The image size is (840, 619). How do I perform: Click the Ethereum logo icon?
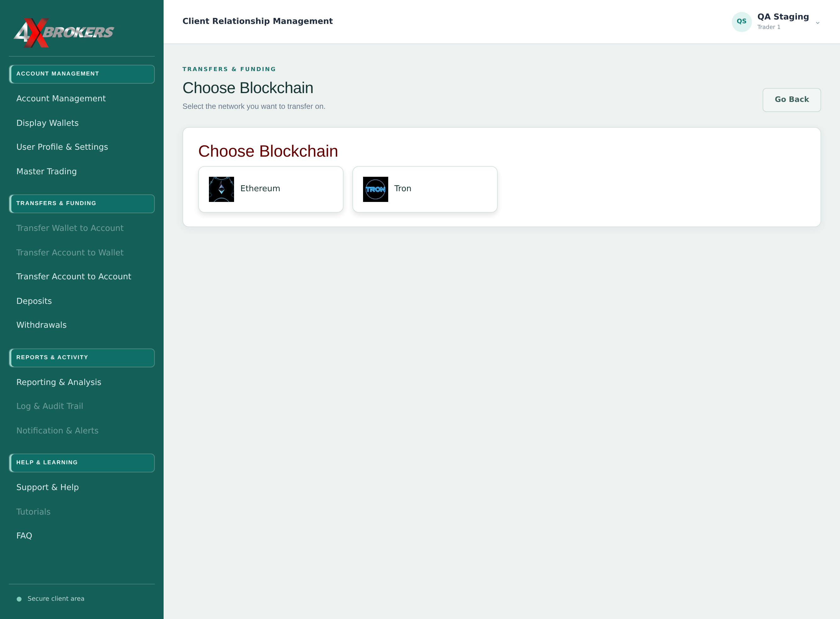tap(221, 189)
